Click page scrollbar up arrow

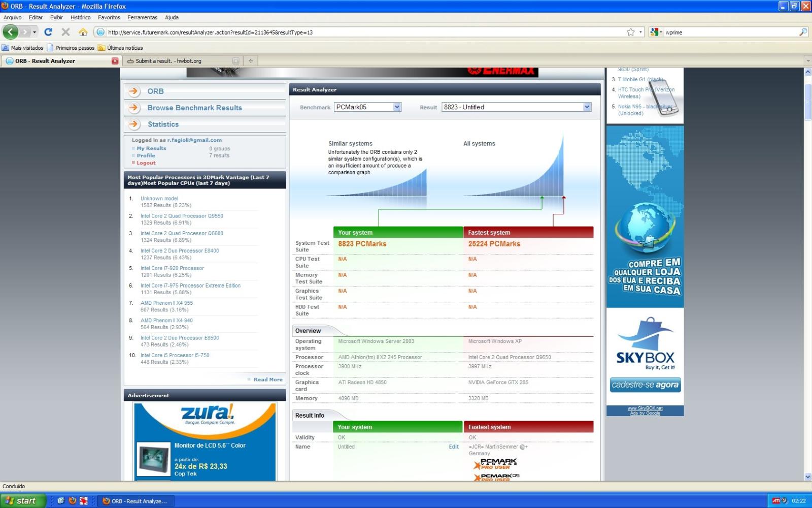click(x=808, y=72)
